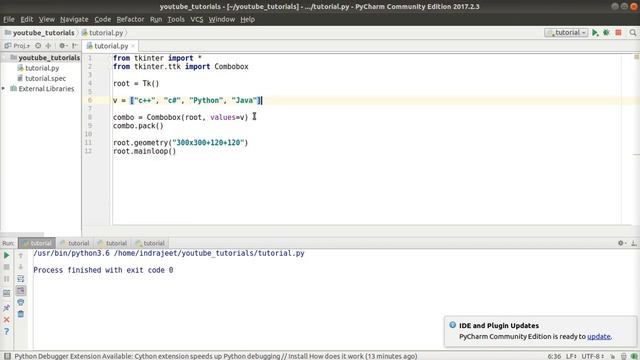Viewport: 640px width, 360px height.
Task: Select tutorial.py in the project tree
Action: pos(38,68)
